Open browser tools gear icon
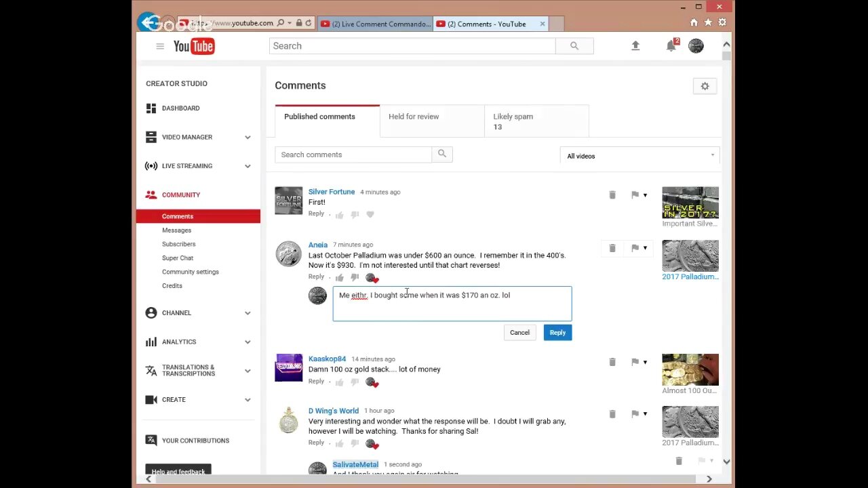The width and height of the screenshot is (868, 488). [x=722, y=22]
